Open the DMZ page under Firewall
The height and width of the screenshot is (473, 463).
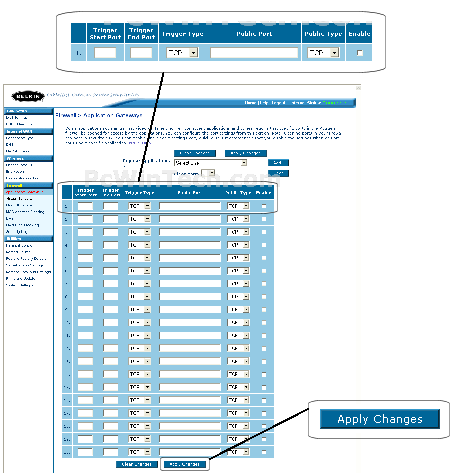9,218
